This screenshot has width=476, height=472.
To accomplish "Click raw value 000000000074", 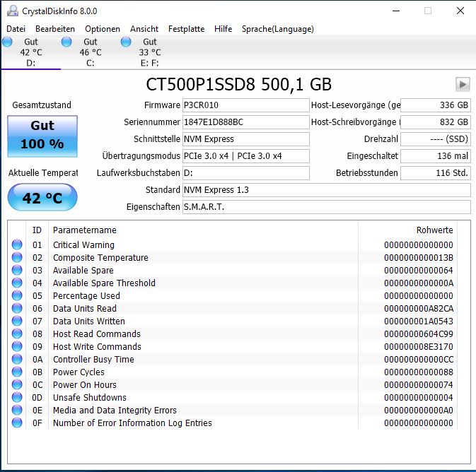I will (419, 385).
